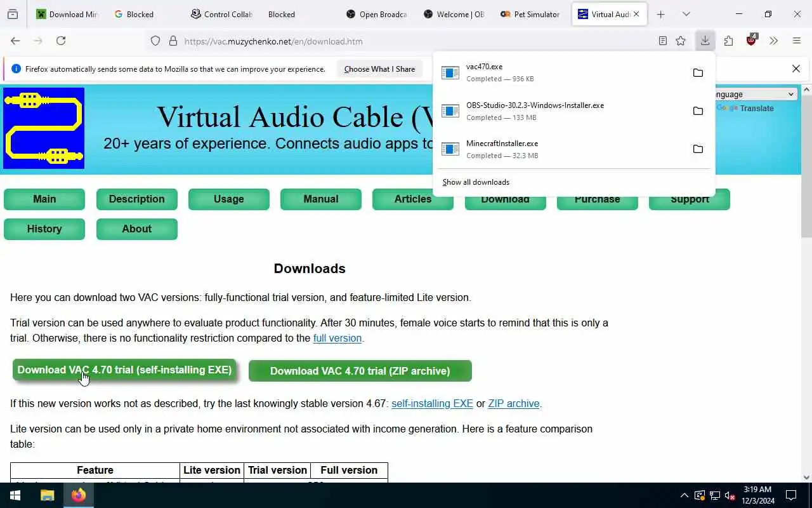Switch to Control Collab tab
The image size is (812, 508).
point(222,14)
